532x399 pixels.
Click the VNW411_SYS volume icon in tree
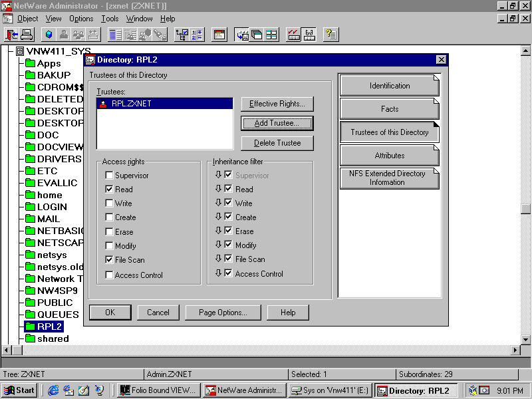pyautogui.click(x=20, y=51)
